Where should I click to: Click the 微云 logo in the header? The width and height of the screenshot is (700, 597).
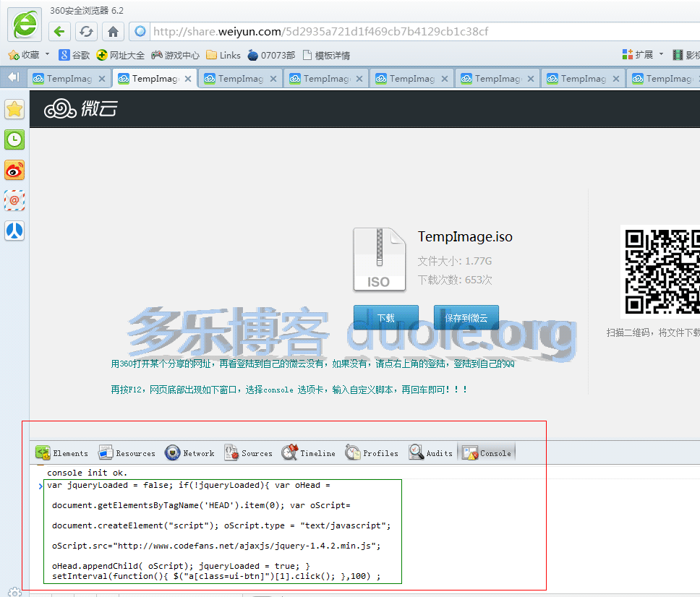pyautogui.click(x=80, y=108)
